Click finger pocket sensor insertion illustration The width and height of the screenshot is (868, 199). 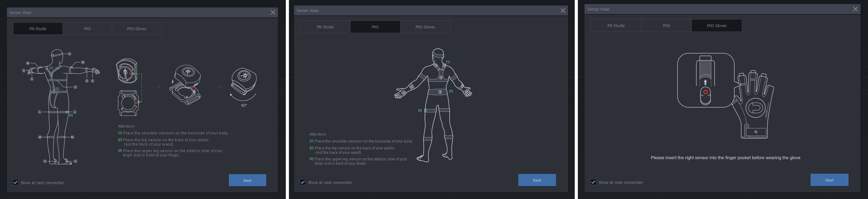click(x=706, y=80)
